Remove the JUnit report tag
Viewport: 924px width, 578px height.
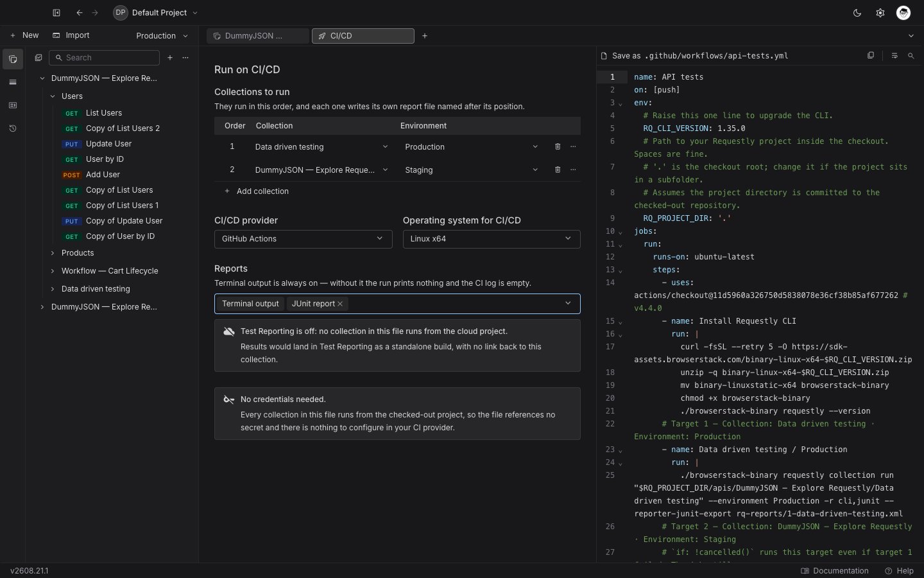[340, 304]
